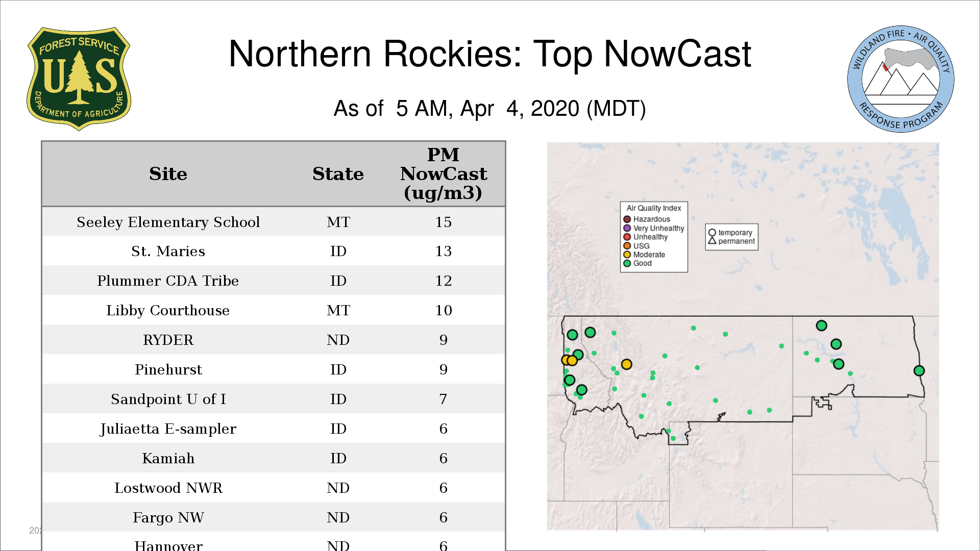The height and width of the screenshot is (551, 980).
Task: Click the Very Unhealthy purple legend circle
Action: click(x=627, y=228)
